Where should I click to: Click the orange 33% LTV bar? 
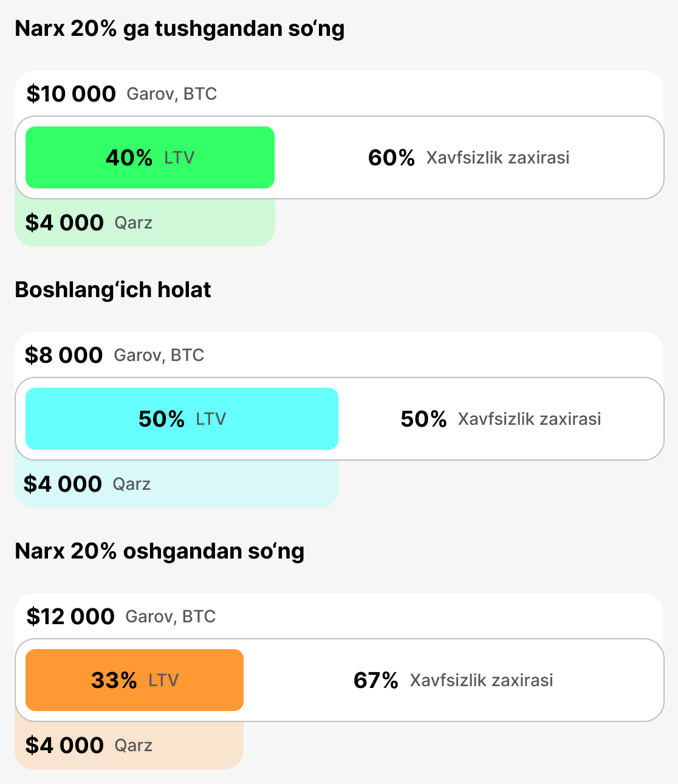(x=134, y=680)
